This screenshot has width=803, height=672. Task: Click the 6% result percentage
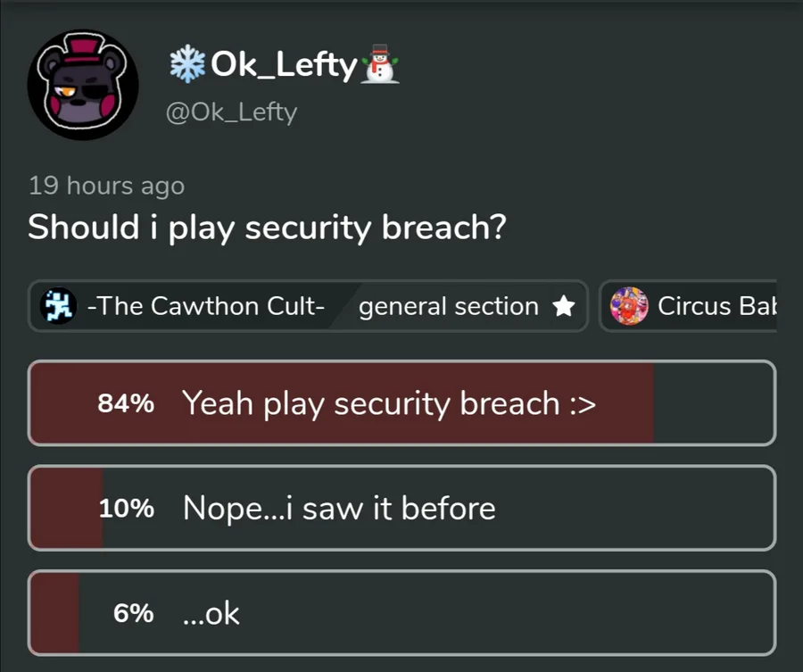(x=133, y=614)
